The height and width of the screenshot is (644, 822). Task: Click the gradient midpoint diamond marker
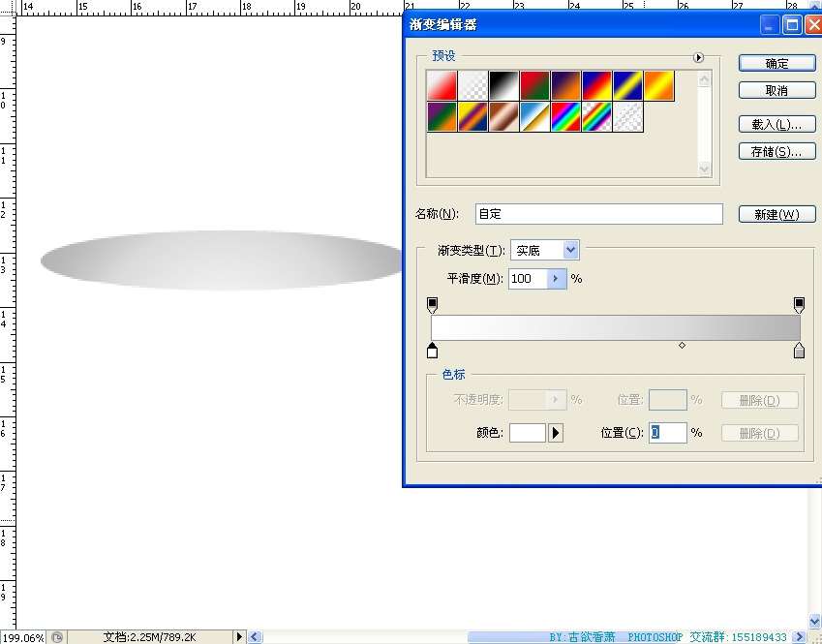tap(682, 345)
